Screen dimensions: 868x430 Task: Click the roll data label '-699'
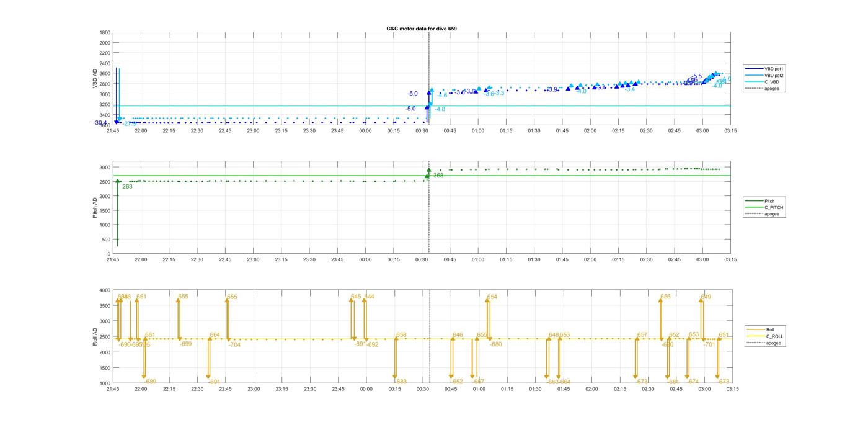[x=185, y=344]
